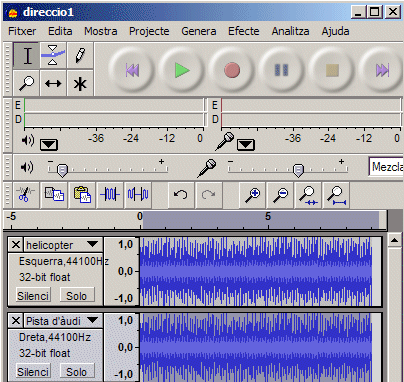404x382 pixels.
Task: Toggle Solo on the Pista d'àudi track
Action: [x=77, y=371]
